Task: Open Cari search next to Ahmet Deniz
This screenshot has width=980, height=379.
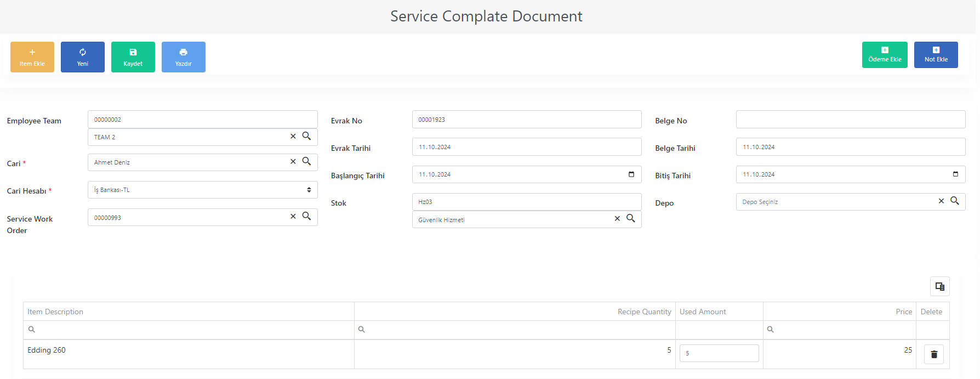Action: coord(307,161)
